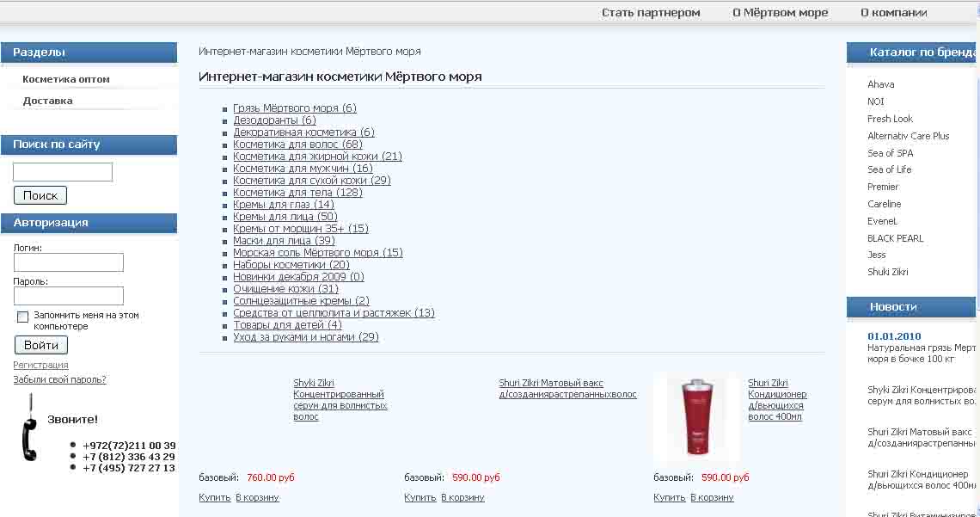Image resolution: width=980 pixels, height=517 pixels.
Task: Open category 'Наборы косметики (20)'
Action: point(291,264)
